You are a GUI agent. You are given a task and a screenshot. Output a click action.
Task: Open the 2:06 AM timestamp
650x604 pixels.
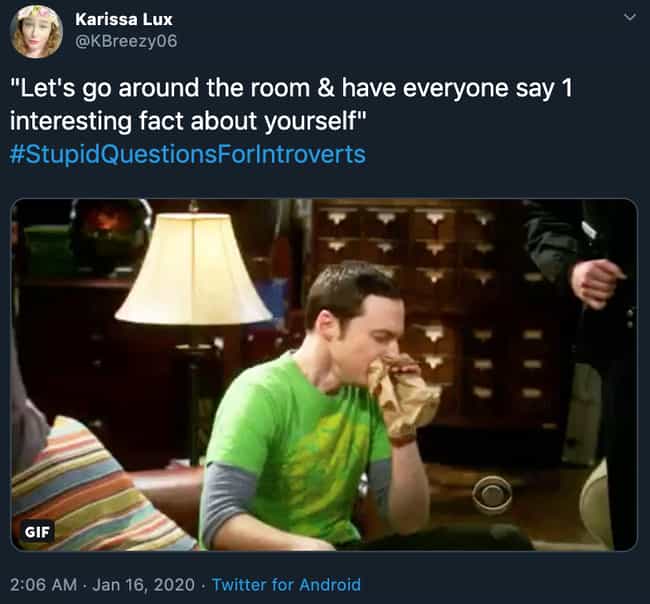(44, 585)
